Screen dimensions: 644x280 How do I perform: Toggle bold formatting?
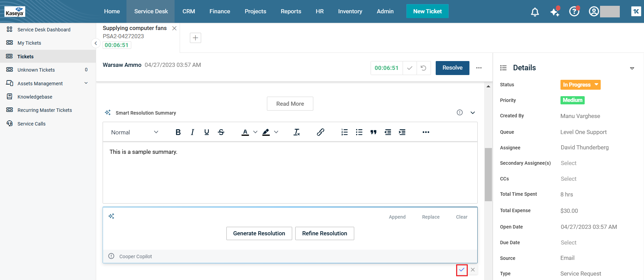coord(178,132)
